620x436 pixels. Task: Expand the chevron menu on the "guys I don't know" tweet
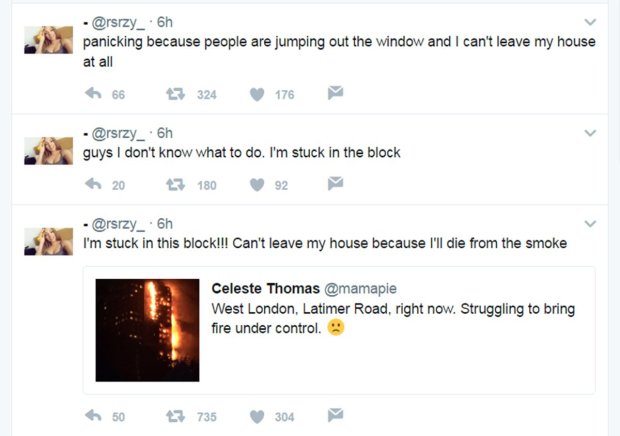pos(590,133)
